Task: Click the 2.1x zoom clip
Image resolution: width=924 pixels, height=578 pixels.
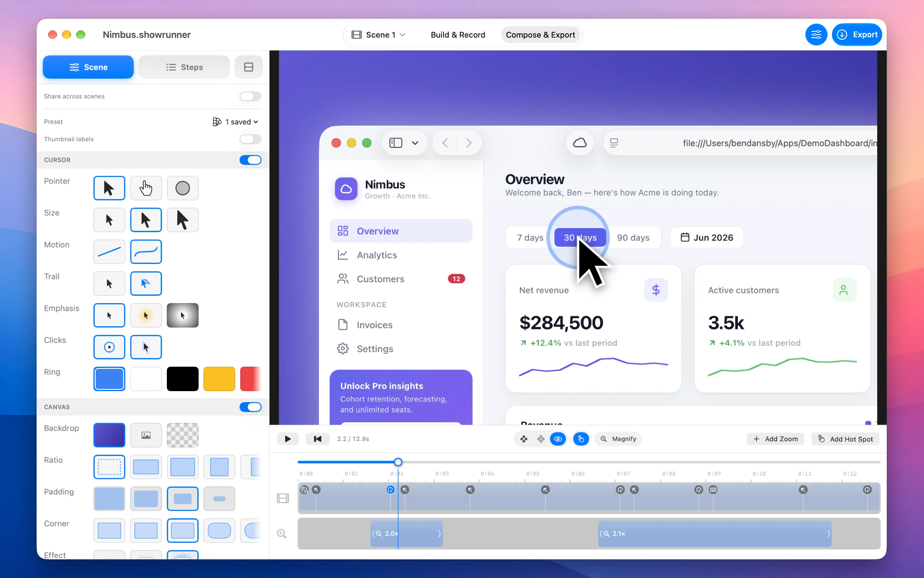Action: coord(715,534)
